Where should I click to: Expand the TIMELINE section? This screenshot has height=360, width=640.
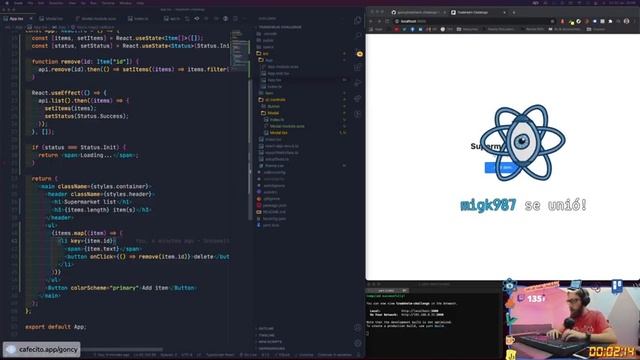pos(265,335)
